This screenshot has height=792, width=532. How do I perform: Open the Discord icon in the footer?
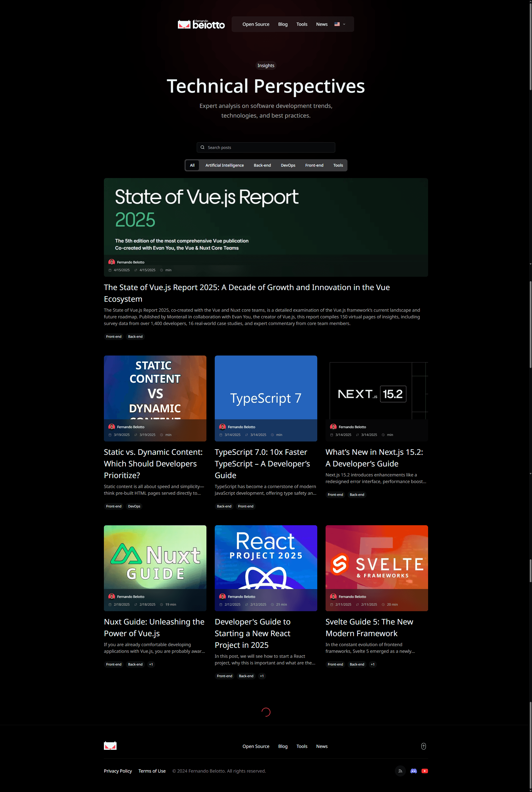(414, 771)
